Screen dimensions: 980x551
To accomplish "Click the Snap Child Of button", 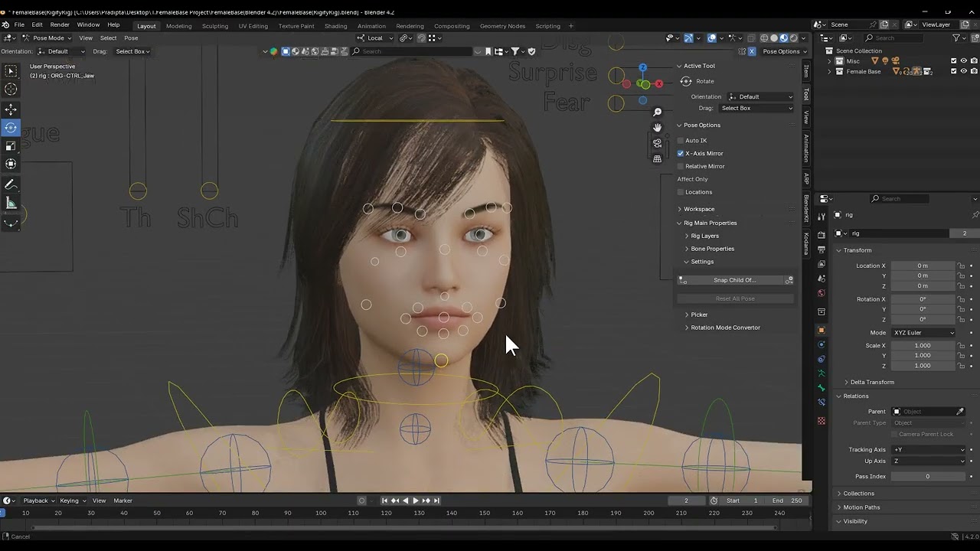I will pos(735,280).
